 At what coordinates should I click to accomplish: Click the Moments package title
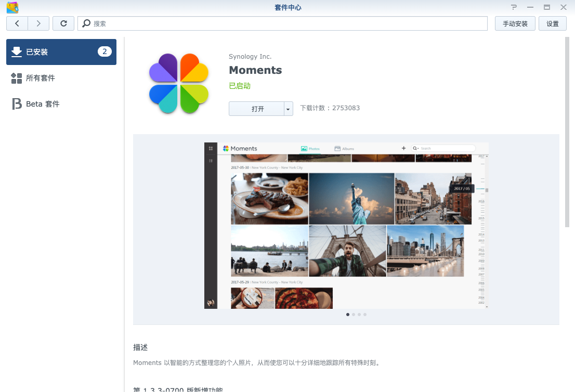coord(255,70)
